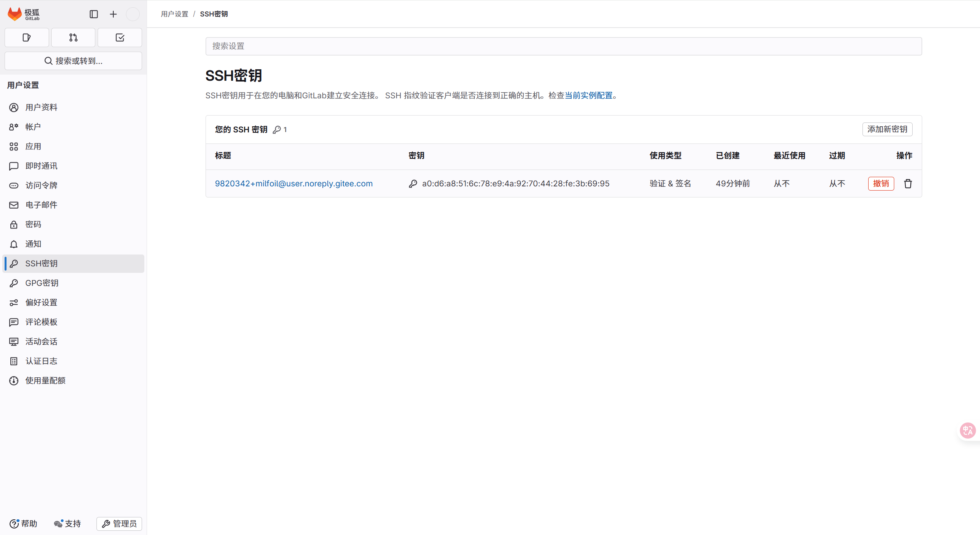Image resolution: width=980 pixels, height=535 pixels.
Task: Open assigned issues icon button
Action: [x=27, y=38]
